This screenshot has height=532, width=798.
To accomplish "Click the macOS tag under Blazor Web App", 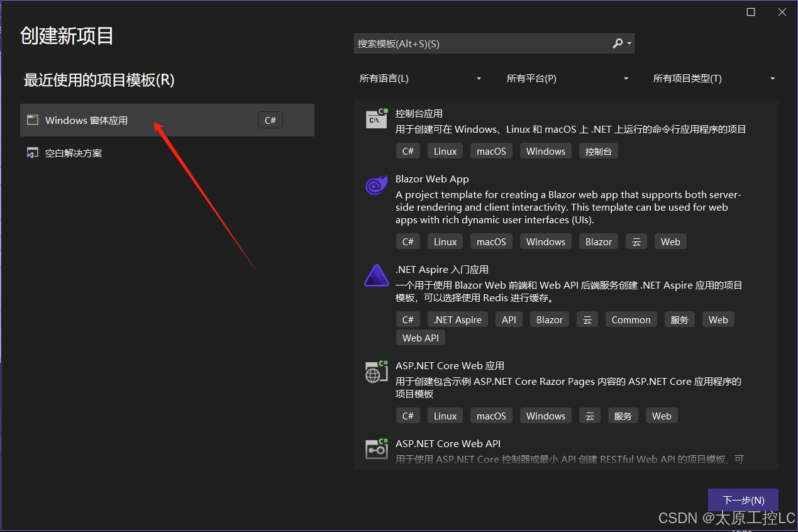I will tap(491, 241).
